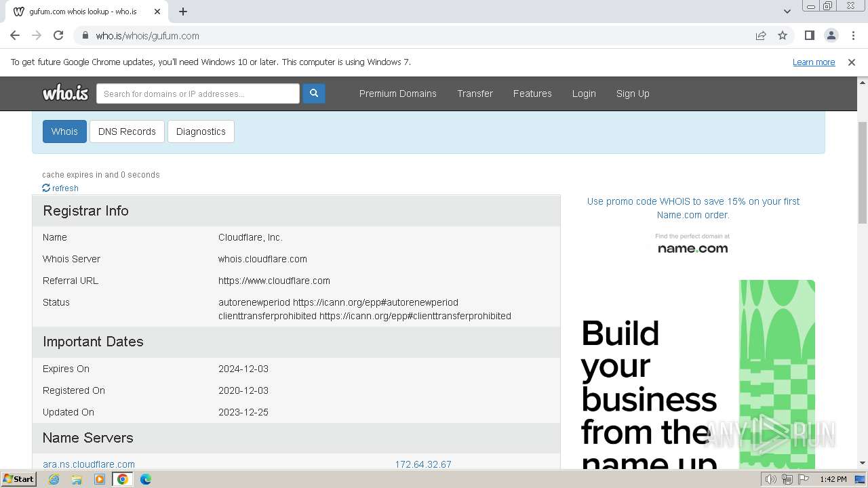This screenshot has width=868, height=488.
Task: Click the clienttransferprohibited status line
Action: (x=365, y=316)
